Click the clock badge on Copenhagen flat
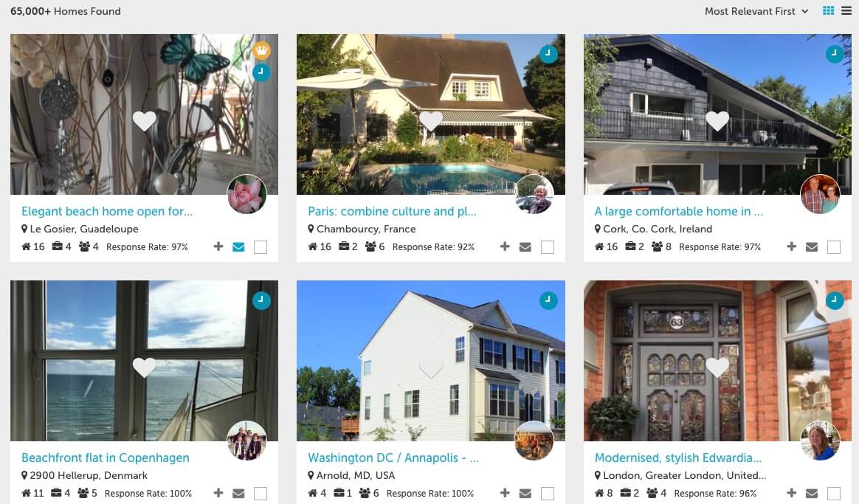 click(261, 300)
